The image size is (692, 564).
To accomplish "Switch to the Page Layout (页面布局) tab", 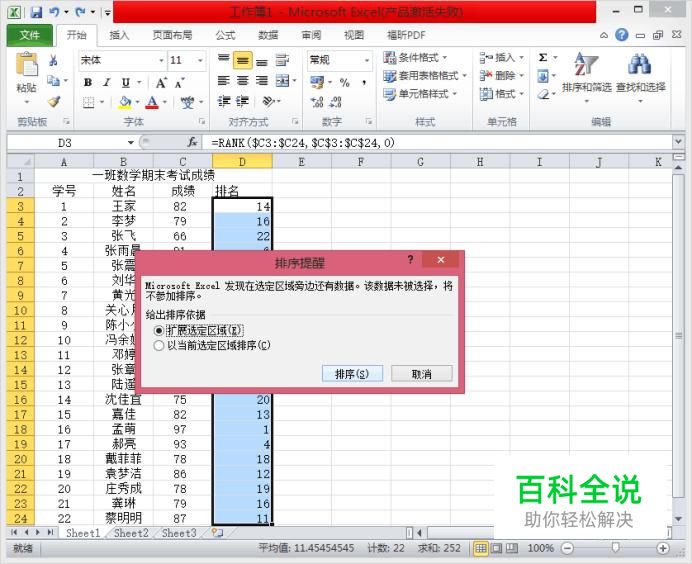I will click(172, 35).
